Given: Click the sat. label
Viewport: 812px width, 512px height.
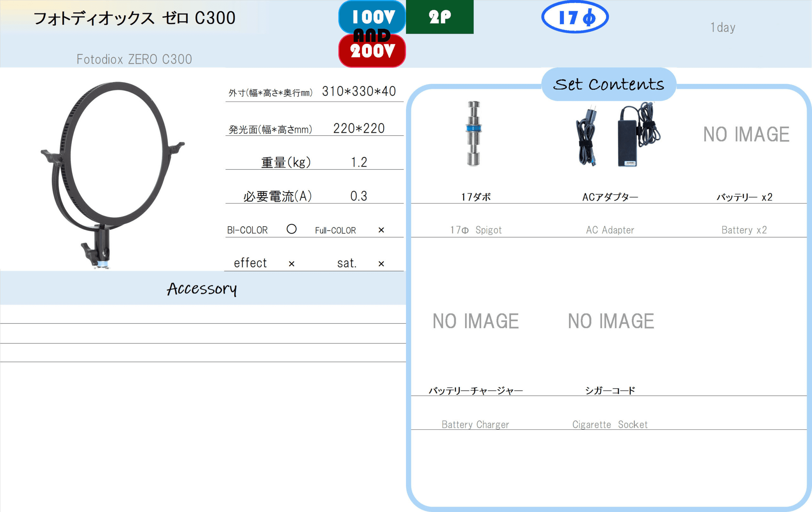Looking at the screenshot, I should tap(347, 263).
